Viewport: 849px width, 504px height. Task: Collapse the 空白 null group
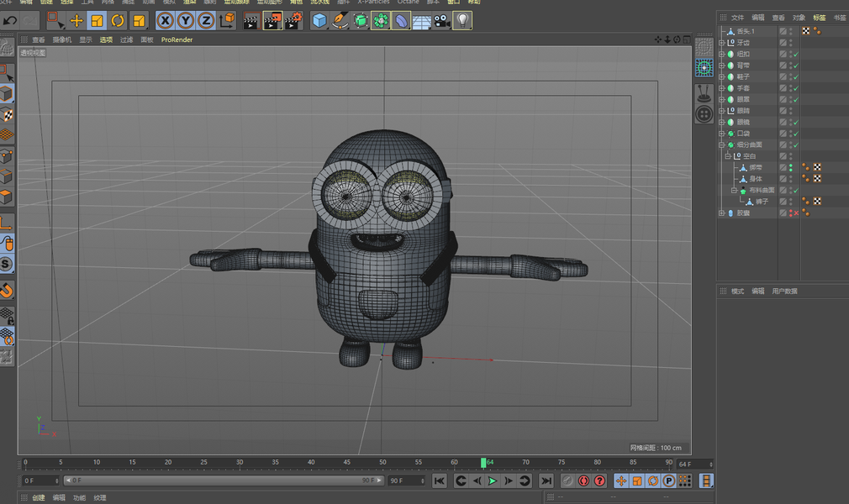[x=728, y=156]
